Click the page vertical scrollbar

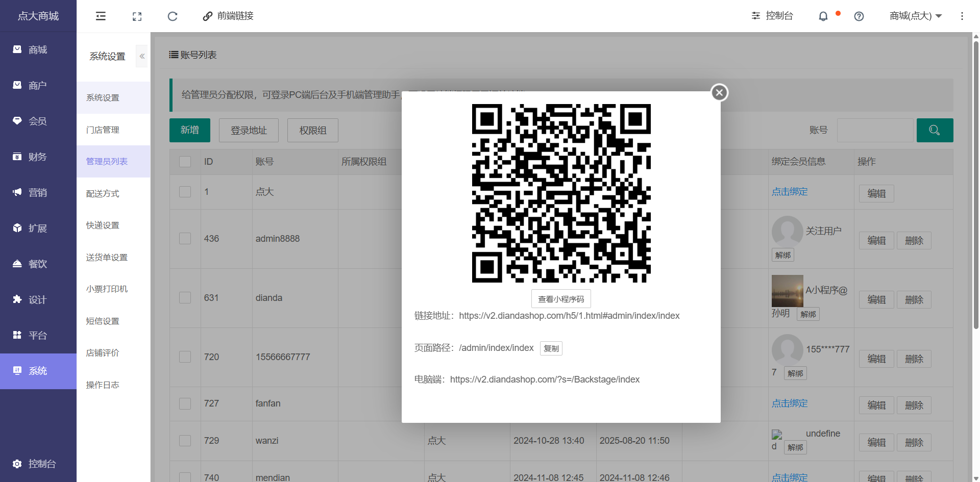coord(976,185)
